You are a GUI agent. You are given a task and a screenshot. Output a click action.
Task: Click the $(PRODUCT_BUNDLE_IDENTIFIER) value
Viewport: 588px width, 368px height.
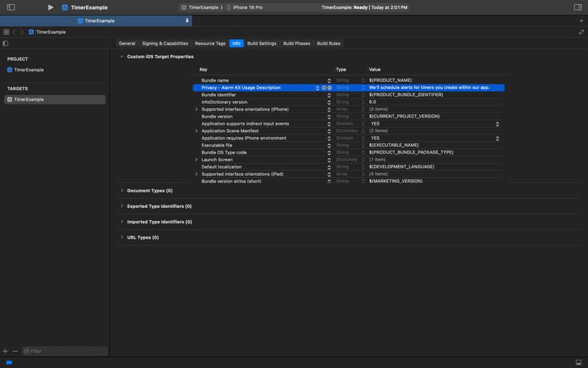[x=406, y=95]
